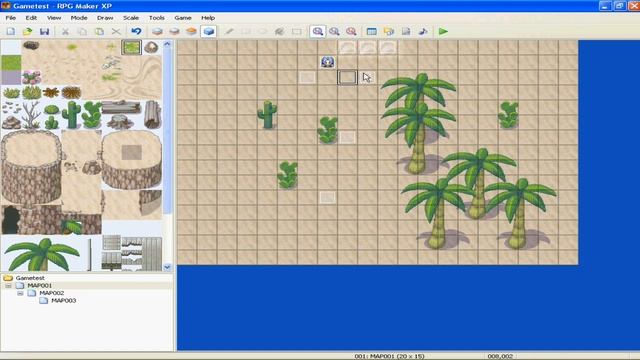This screenshot has width=640, height=360.
Task: Set zoom scale to 1:1
Action: point(318,31)
